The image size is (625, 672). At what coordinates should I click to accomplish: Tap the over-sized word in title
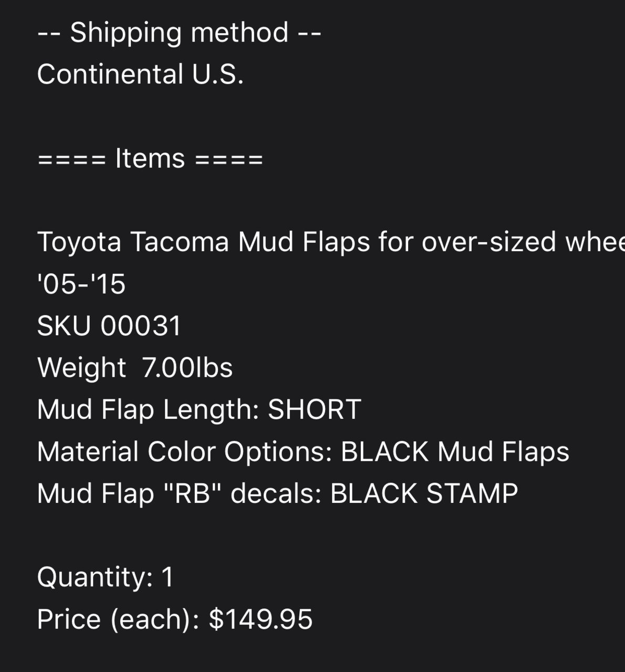pos(489,242)
